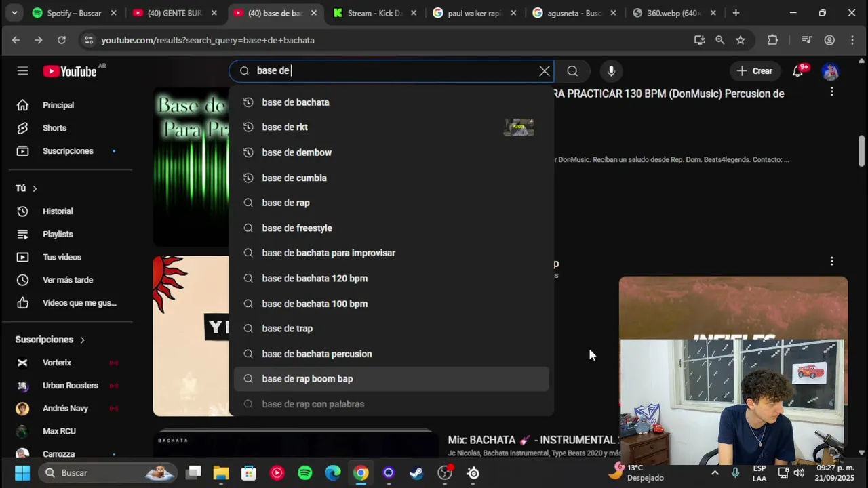This screenshot has width=868, height=488.
Task: Switch to GENTE BUR YouTube tab
Action: 175,13
